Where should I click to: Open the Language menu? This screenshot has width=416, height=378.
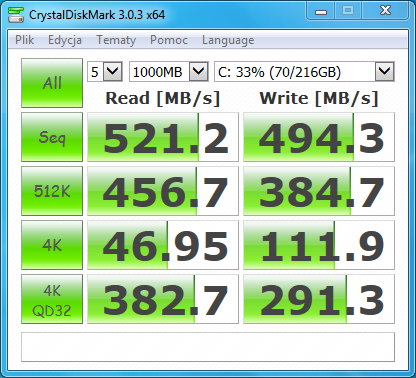click(228, 40)
